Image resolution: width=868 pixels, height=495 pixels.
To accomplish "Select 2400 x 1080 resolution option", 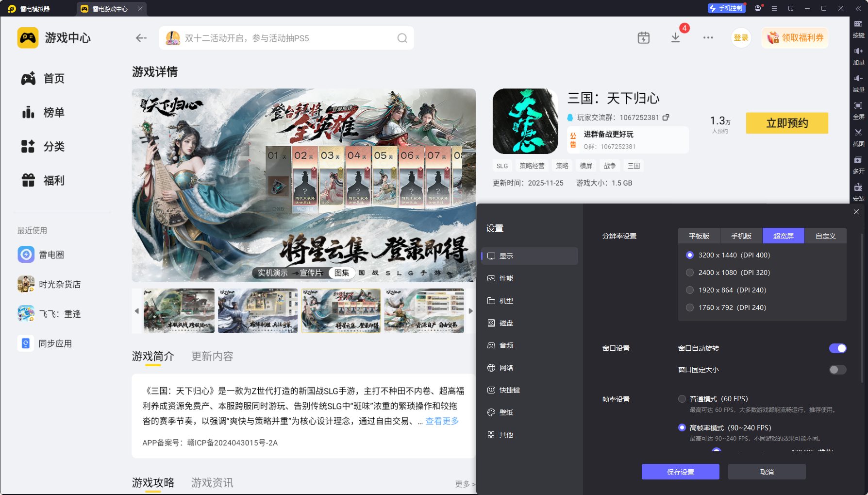I will tap(690, 273).
